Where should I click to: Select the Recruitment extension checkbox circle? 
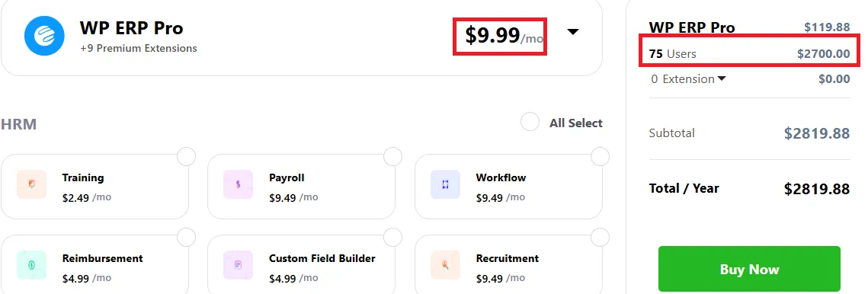coord(600,238)
